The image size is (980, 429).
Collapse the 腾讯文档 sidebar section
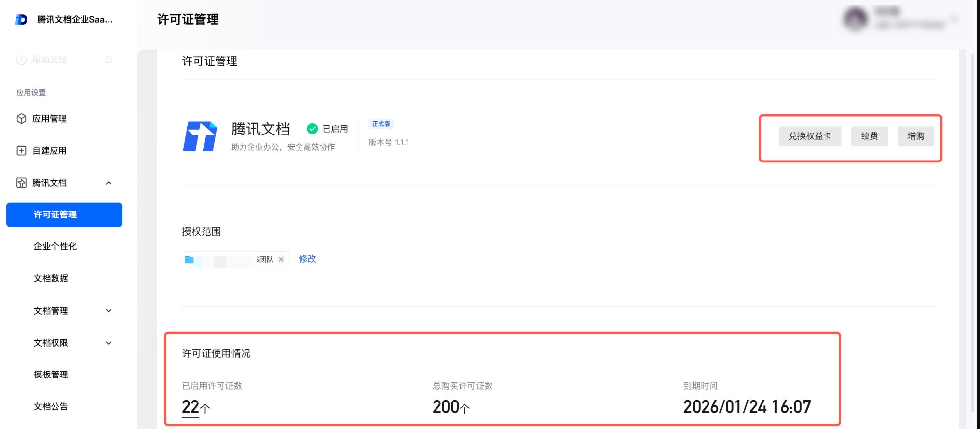point(109,183)
